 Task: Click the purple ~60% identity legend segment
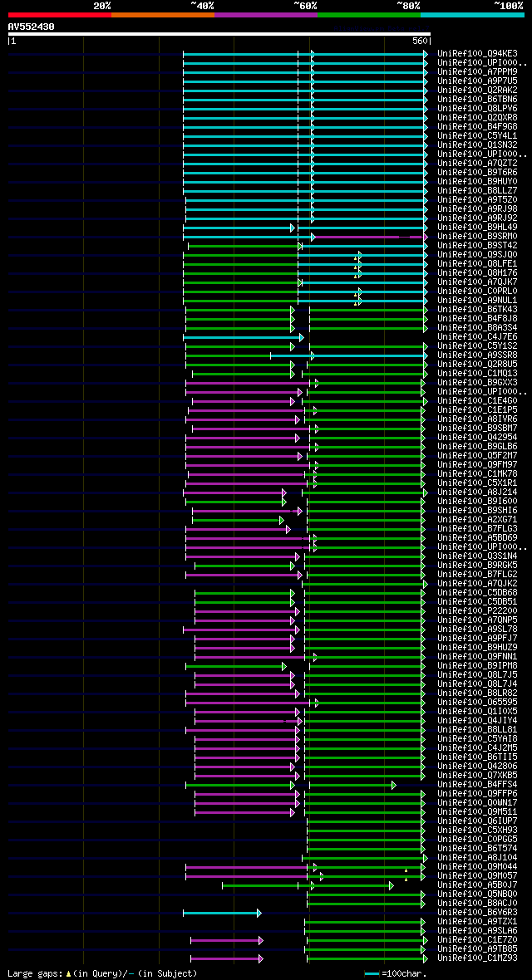(266, 14)
